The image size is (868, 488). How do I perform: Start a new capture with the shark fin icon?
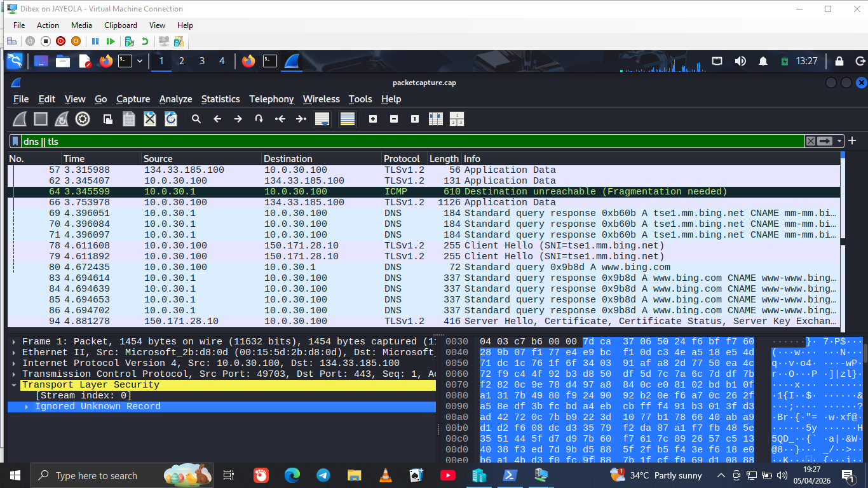point(18,119)
